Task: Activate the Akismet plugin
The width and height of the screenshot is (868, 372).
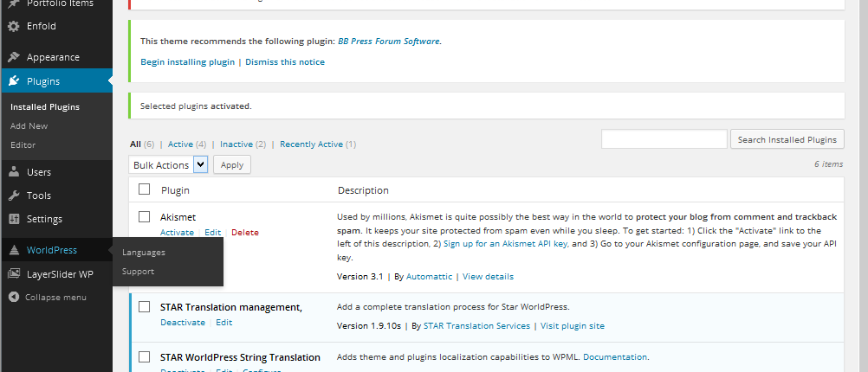Action: click(x=177, y=233)
